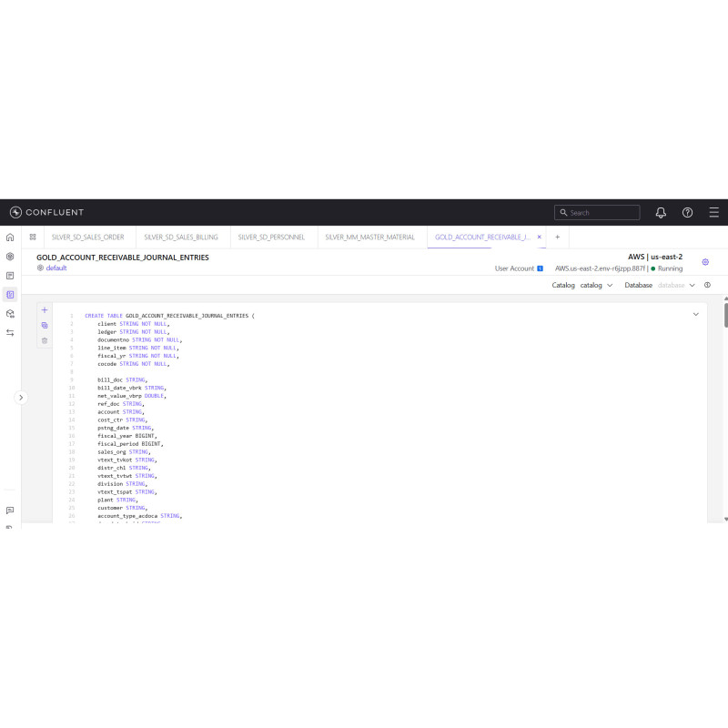Open the Home page from the sidebar
The image size is (728, 728).
click(x=10, y=237)
